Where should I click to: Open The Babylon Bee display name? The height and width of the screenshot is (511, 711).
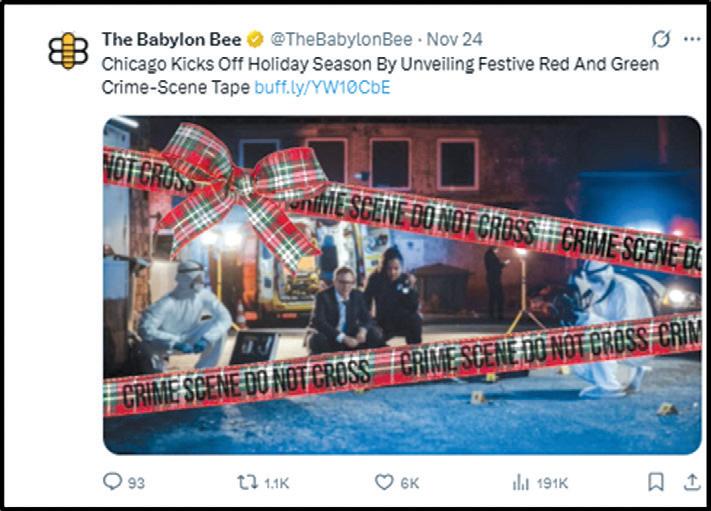pyautogui.click(x=171, y=39)
